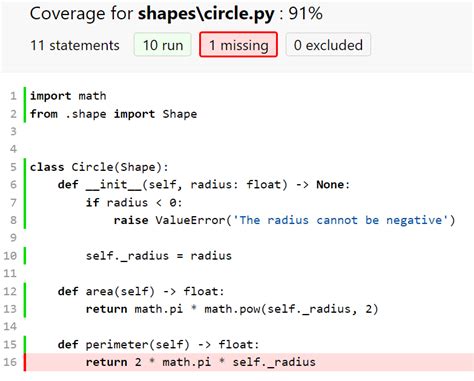Jump to line number 10
Screen dimensions: 474x381
(10, 256)
